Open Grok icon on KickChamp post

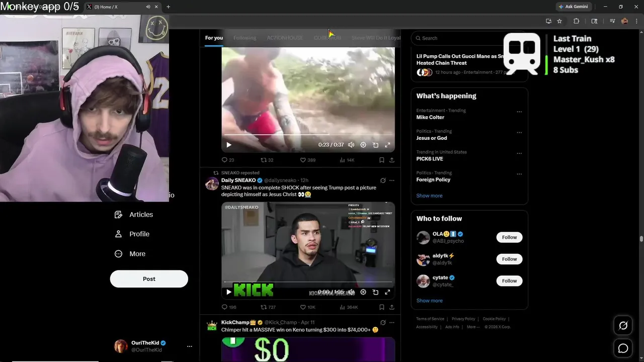383,323
